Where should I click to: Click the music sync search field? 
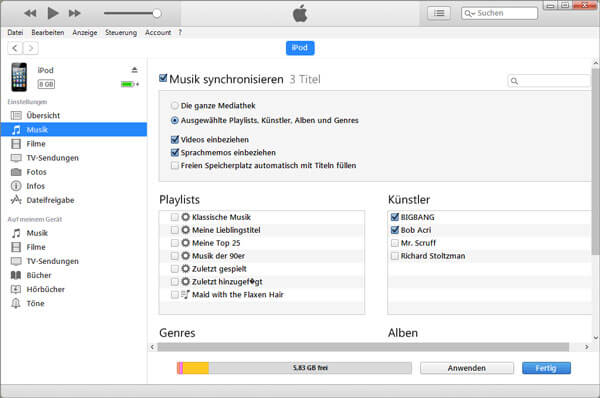pos(549,81)
